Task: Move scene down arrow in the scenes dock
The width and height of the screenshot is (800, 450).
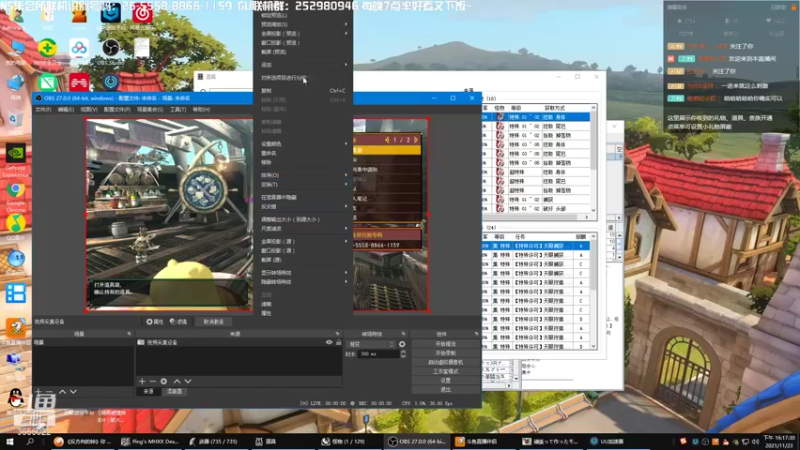Action: [73, 392]
